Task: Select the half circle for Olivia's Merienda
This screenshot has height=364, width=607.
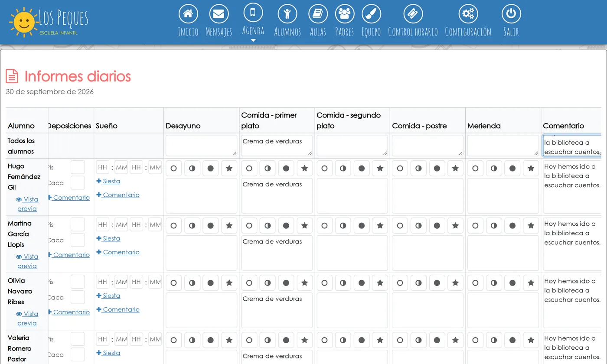Action: [x=494, y=283]
